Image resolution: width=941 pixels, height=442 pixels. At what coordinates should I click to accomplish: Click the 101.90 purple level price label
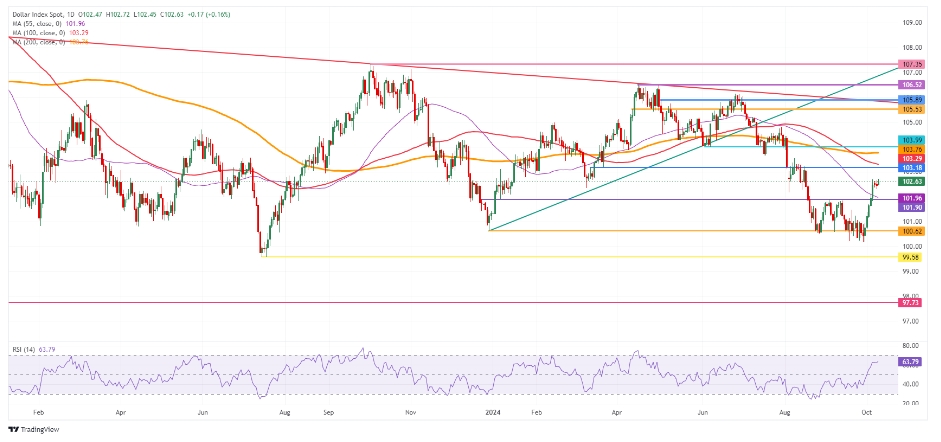[912, 207]
